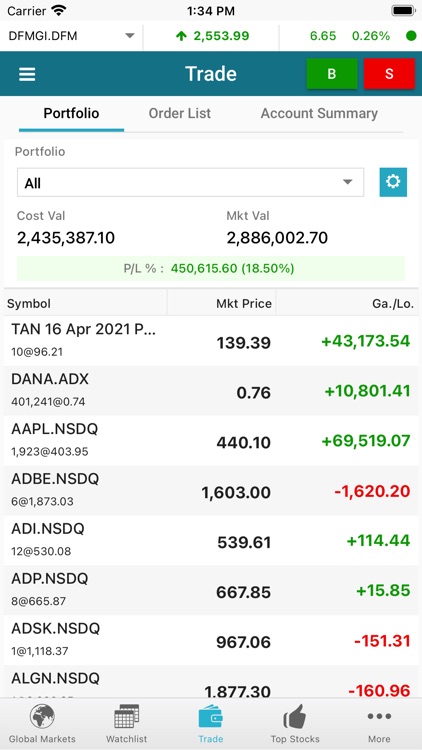Tap DANA.ADX market price 0.76
Image resolution: width=422 pixels, height=750 pixels.
[254, 393]
